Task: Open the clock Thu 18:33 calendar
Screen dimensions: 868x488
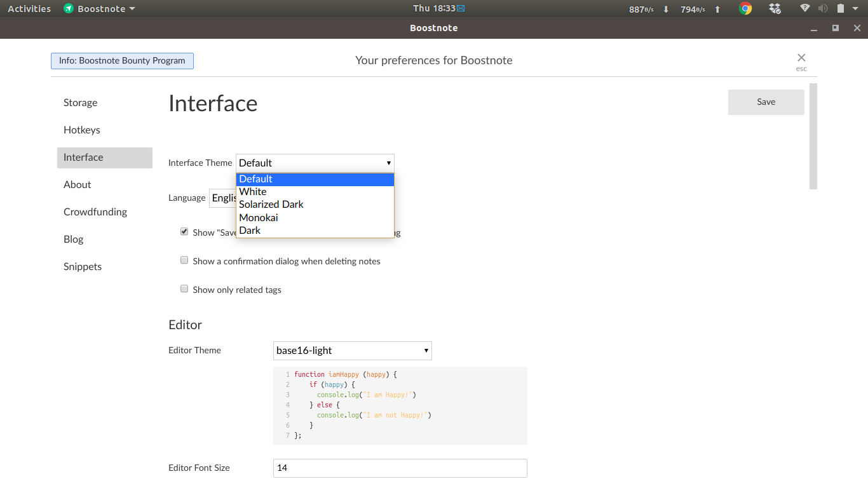Action: 434,8
